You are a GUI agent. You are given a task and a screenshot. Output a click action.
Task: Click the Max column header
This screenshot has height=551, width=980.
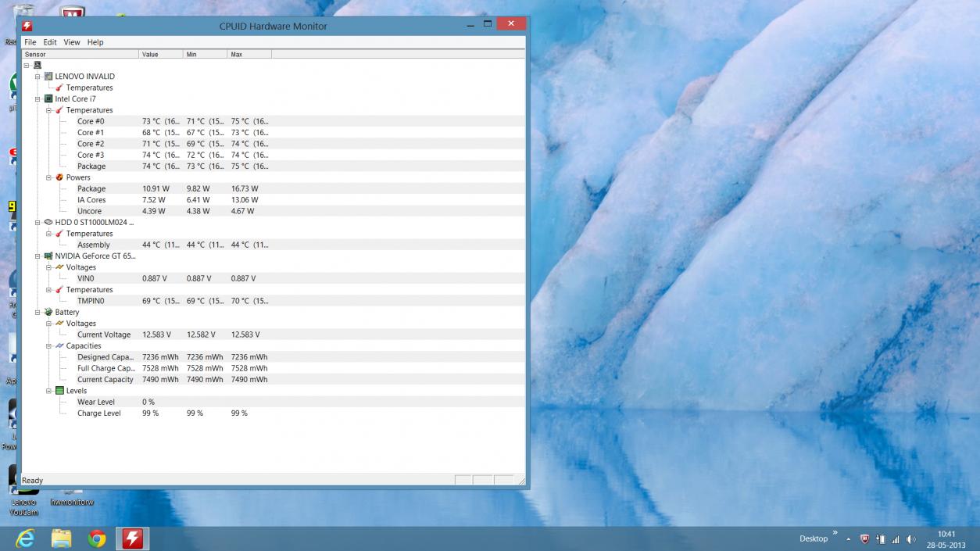[x=249, y=55]
